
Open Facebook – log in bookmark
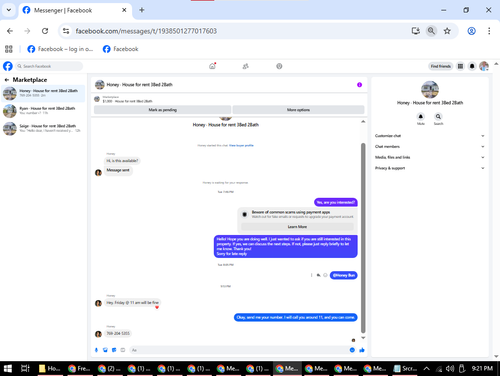point(60,49)
